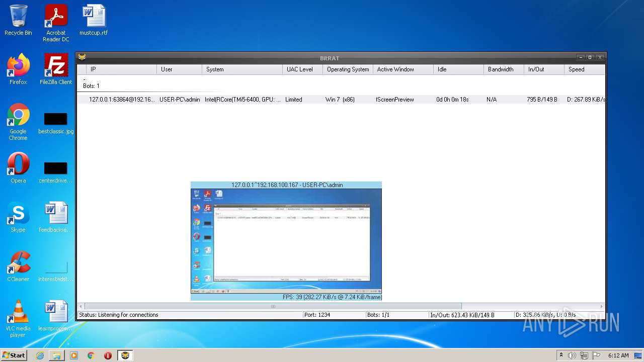Open the Windows Start menu

pyautogui.click(x=14, y=355)
